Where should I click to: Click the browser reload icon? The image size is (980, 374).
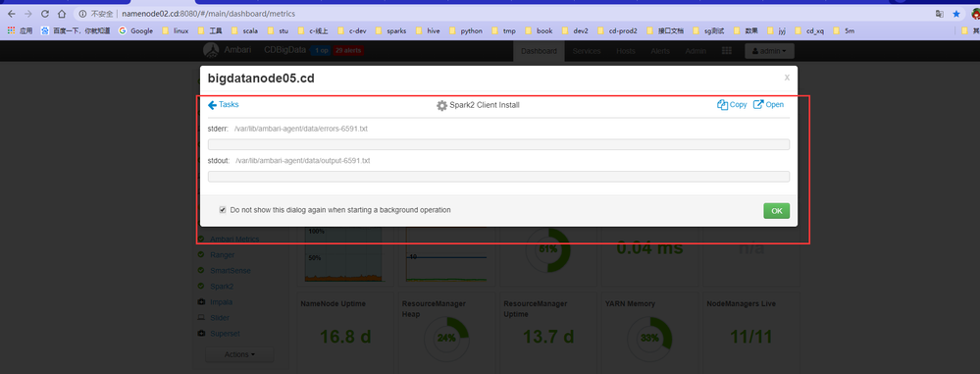[x=44, y=14]
